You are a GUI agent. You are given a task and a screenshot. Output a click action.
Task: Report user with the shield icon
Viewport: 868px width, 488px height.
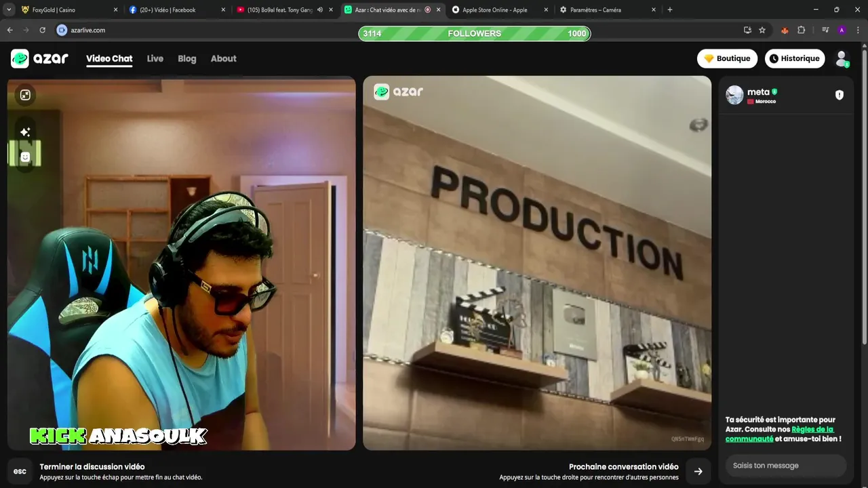pos(840,95)
